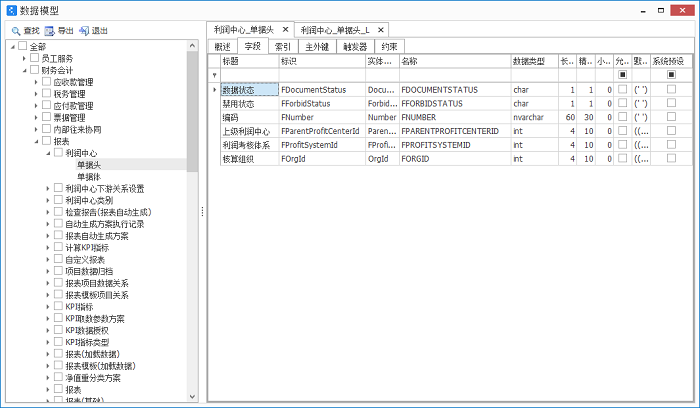Open the 触发器 tab
The width and height of the screenshot is (700, 408).
(355, 46)
